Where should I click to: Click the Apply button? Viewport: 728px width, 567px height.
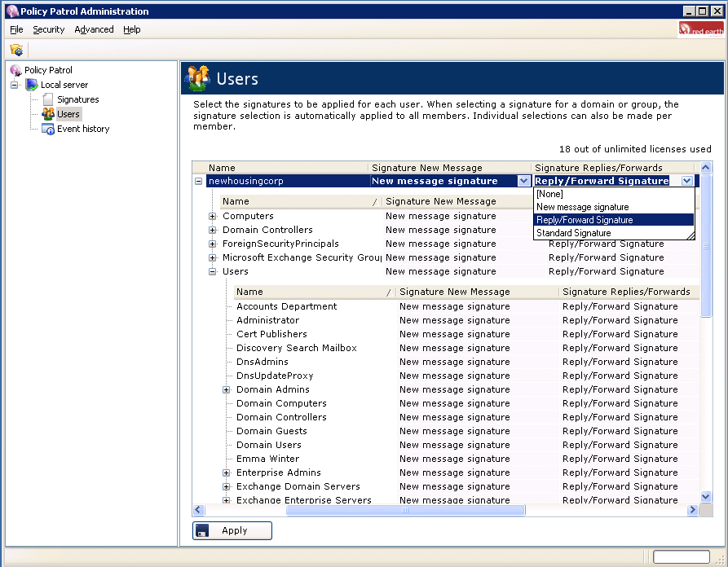pyautogui.click(x=232, y=531)
